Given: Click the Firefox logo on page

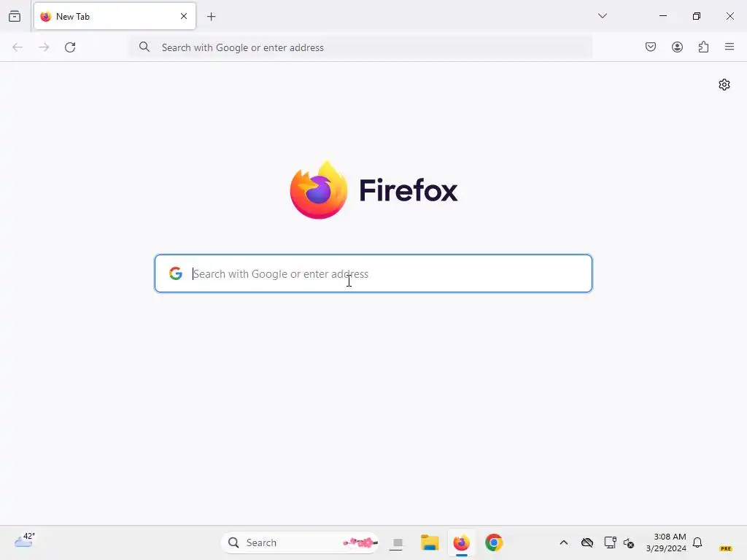Looking at the screenshot, I should tap(373, 190).
